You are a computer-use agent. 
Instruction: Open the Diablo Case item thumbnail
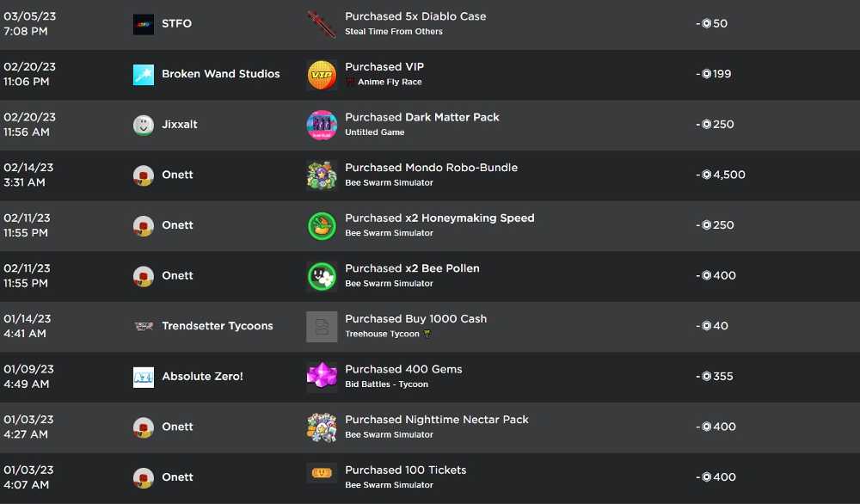pyautogui.click(x=322, y=24)
